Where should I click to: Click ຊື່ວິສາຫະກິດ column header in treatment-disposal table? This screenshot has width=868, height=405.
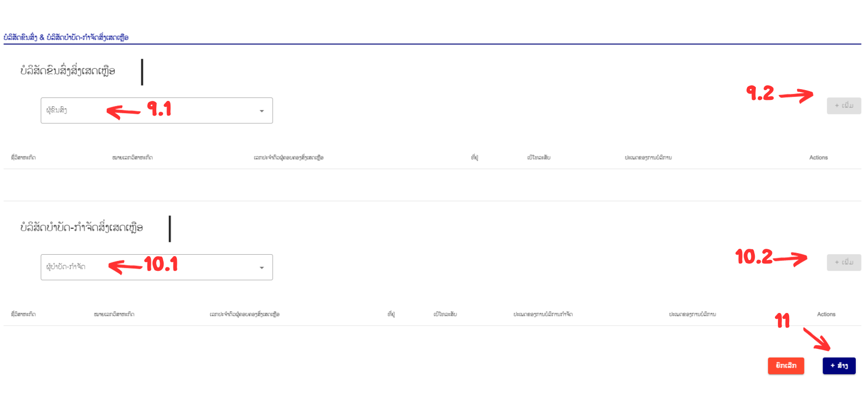[24, 314]
